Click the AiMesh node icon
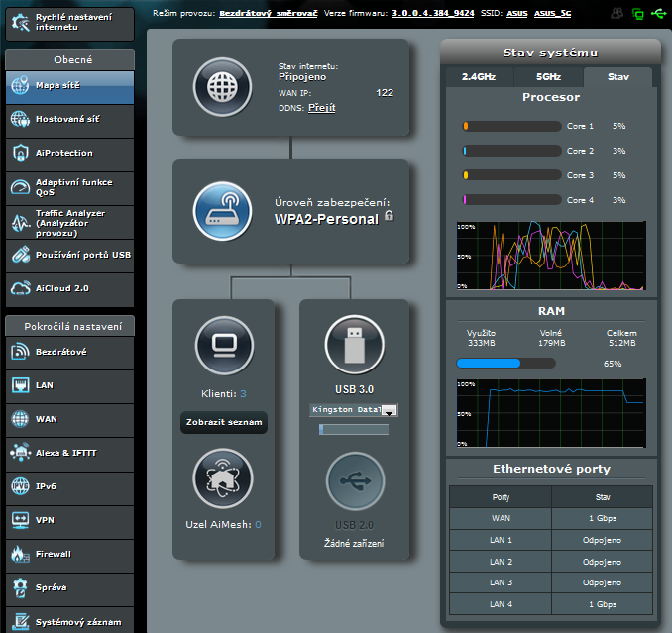Image resolution: width=672 pixels, height=633 pixels. pyautogui.click(x=223, y=479)
